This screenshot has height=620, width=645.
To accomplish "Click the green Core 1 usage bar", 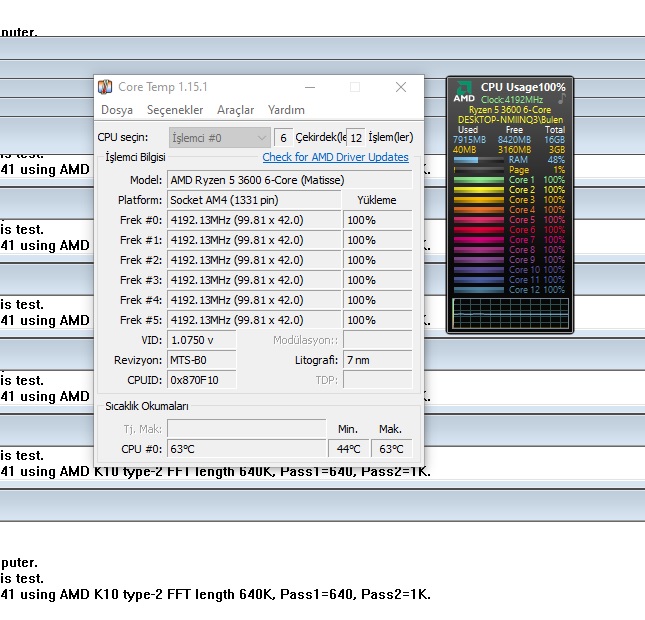I will (x=478, y=180).
